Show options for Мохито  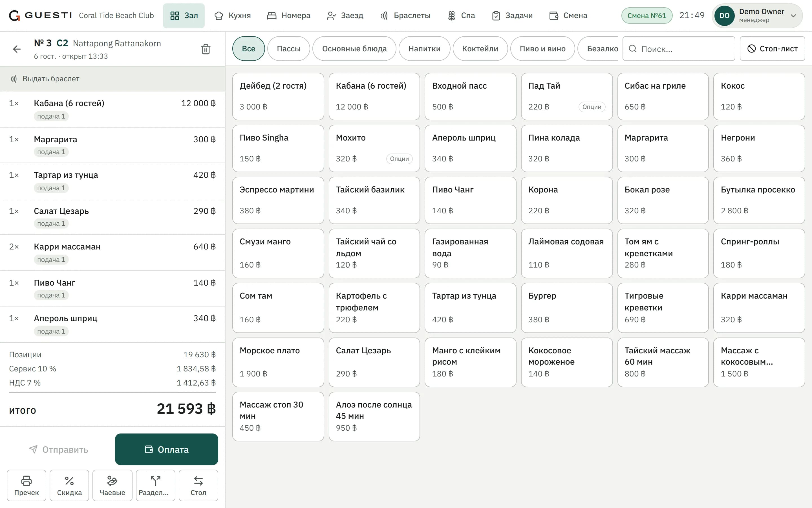point(399,159)
